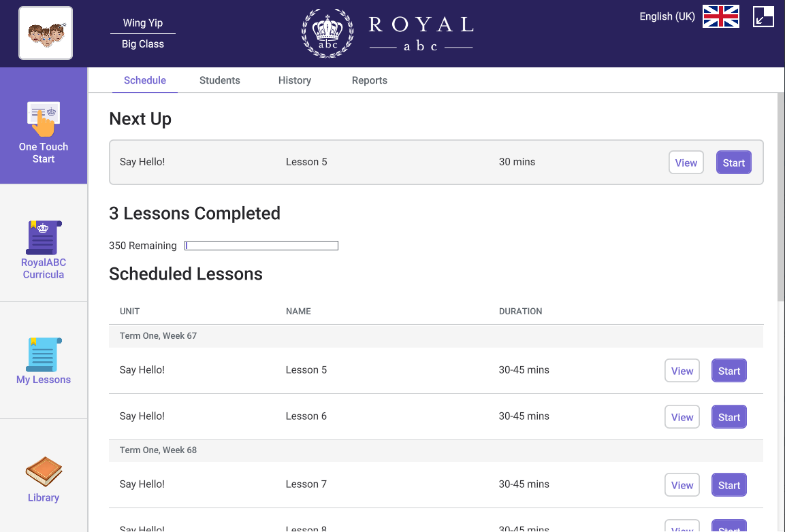785x532 pixels.
Task: View the Next Up Lesson 5
Action: click(x=686, y=163)
